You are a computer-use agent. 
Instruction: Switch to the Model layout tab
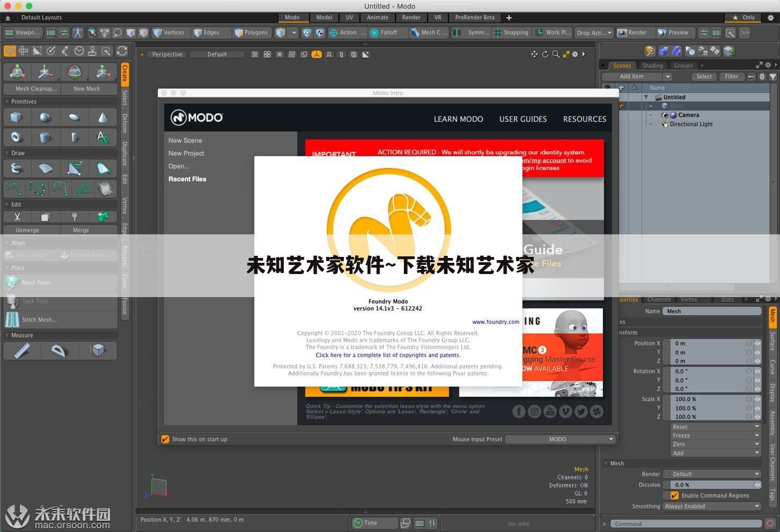pos(324,18)
